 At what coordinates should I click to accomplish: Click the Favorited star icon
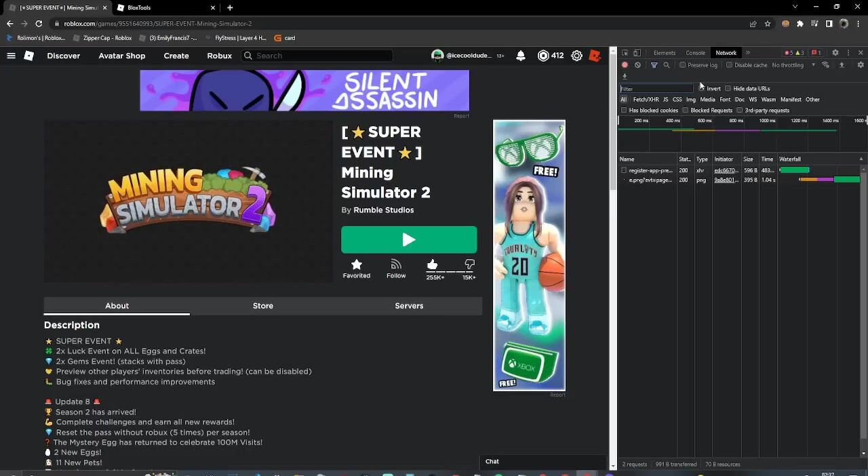(x=357, y=264)
